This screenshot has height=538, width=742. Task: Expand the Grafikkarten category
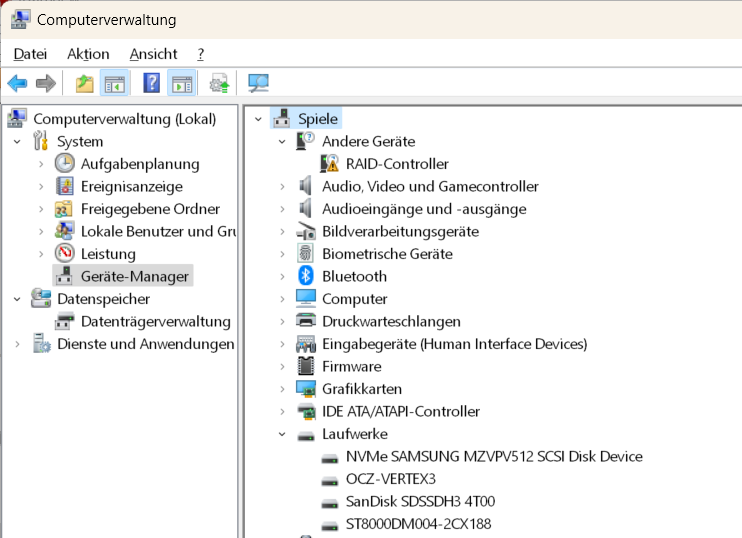pos(283,389)
